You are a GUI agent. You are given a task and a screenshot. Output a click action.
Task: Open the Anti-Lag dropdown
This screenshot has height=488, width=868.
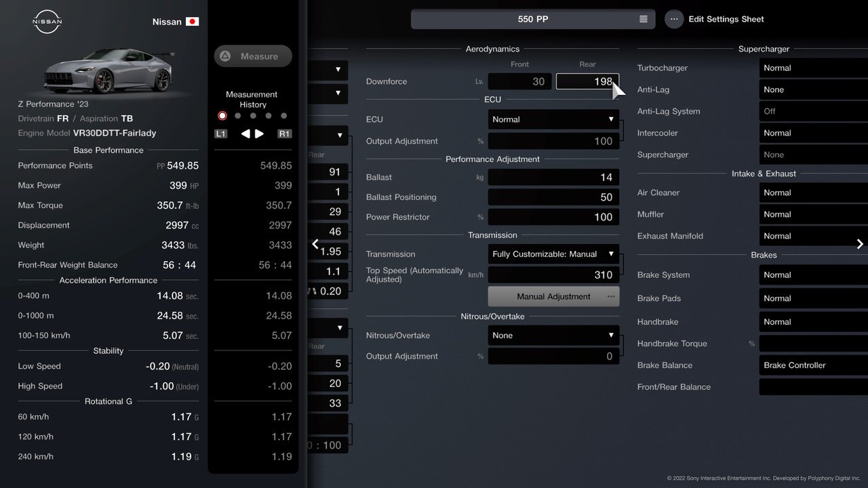point(813,89)
